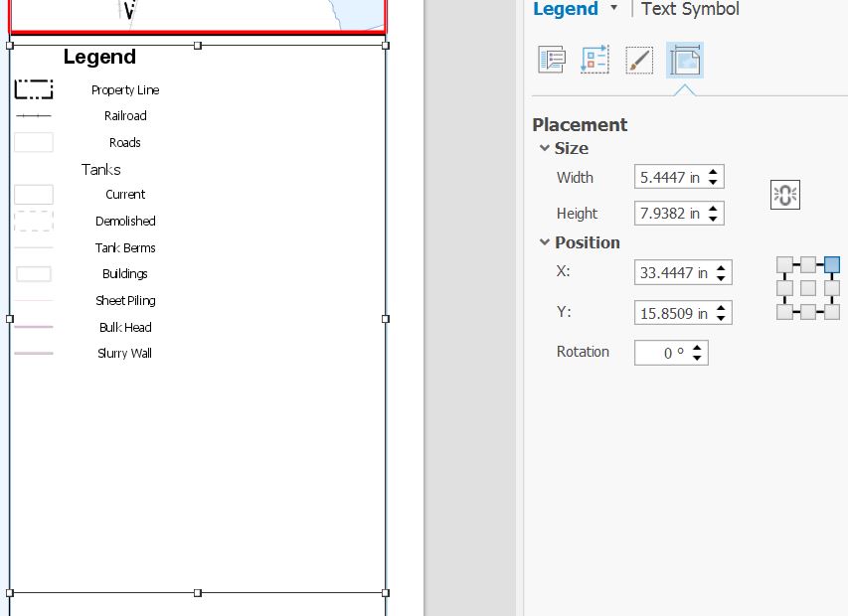Click inside the Width value field
848x616 pixels.
(x=666, y=176)
